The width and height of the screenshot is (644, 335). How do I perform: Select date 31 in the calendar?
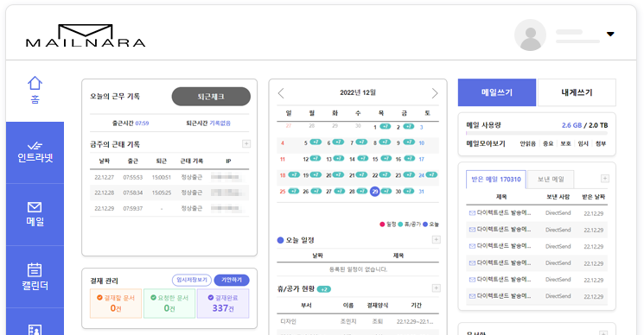coord(421,192)
